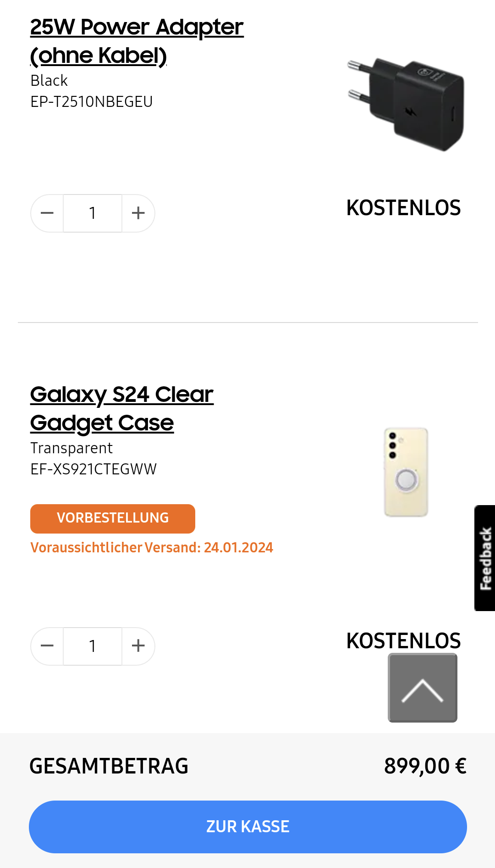
Task: Tap the EF-XS921CTEGWW model number
Action: click(93, 469)
